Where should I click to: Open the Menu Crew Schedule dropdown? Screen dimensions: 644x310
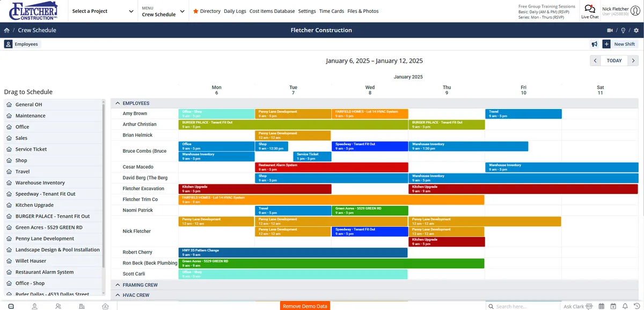[163, 11]
